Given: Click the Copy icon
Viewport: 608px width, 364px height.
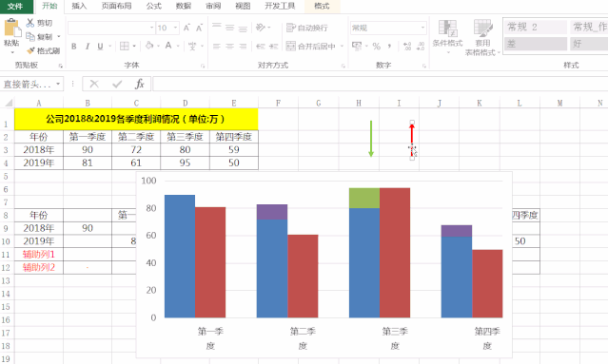Looking at the screenshot, I should coord(29,37).
